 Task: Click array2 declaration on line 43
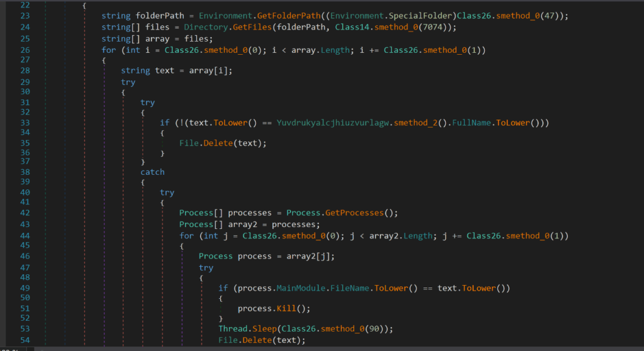[x=242, y=225]
